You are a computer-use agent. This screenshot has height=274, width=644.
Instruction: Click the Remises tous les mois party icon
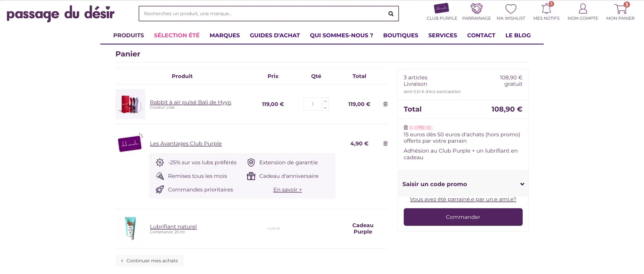[160, 176]
